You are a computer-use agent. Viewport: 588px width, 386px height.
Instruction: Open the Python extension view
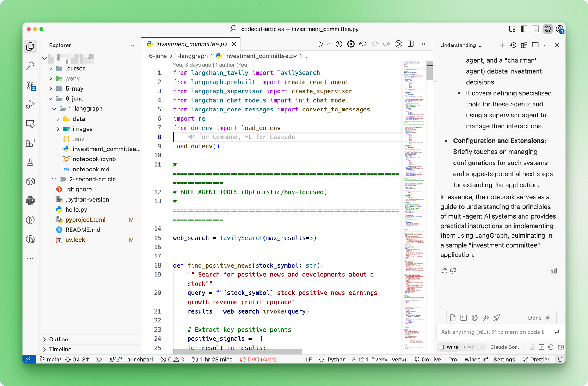tap(31, 201)
